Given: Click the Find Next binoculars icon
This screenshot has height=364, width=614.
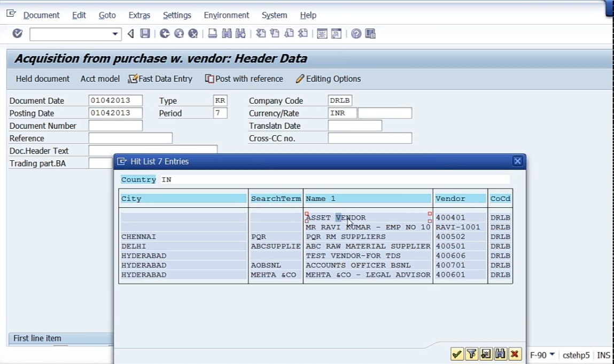Looking at the screenshot, I should coord(240,34).
